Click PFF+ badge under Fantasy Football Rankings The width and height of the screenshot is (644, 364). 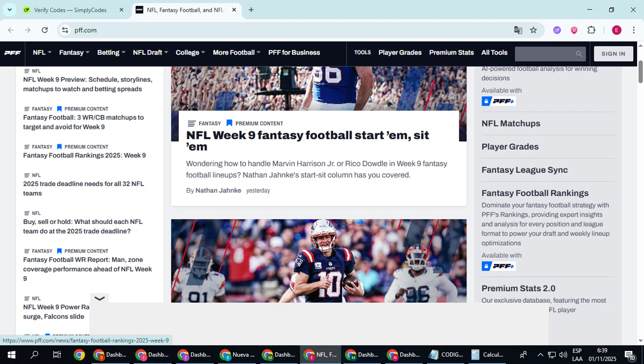pos(498,266)
